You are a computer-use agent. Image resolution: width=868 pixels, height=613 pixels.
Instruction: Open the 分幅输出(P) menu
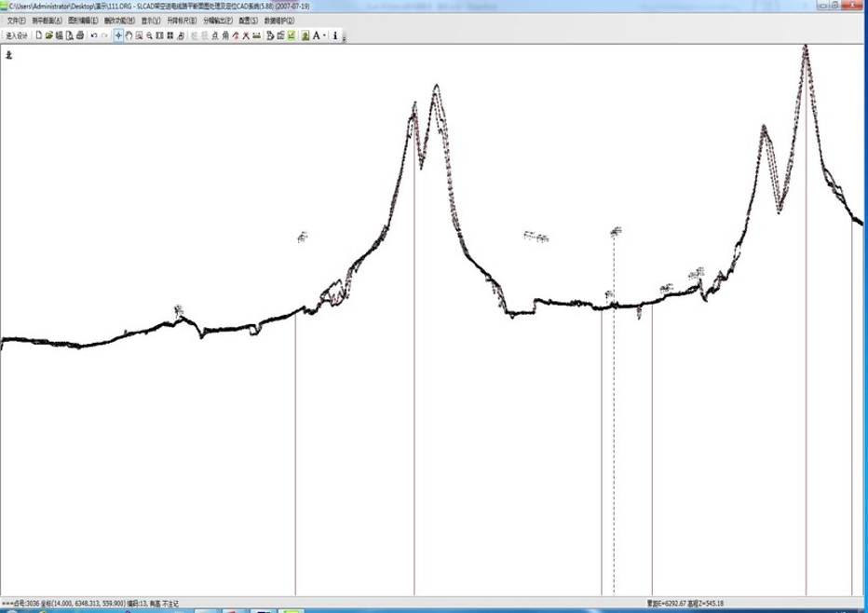click(218, 20)
